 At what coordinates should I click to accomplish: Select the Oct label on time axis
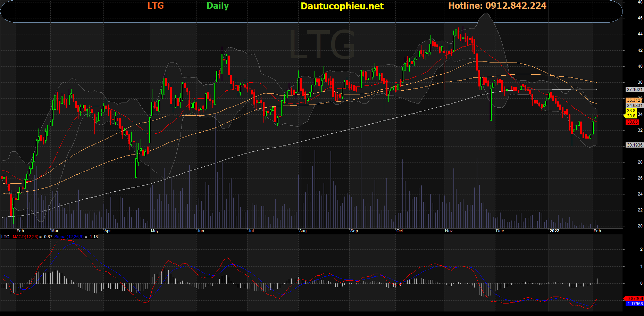[400, 231]
